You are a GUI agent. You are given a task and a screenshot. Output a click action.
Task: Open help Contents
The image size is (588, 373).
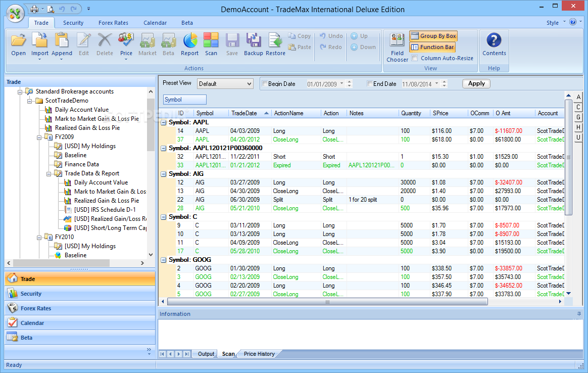tap(494, 44)
